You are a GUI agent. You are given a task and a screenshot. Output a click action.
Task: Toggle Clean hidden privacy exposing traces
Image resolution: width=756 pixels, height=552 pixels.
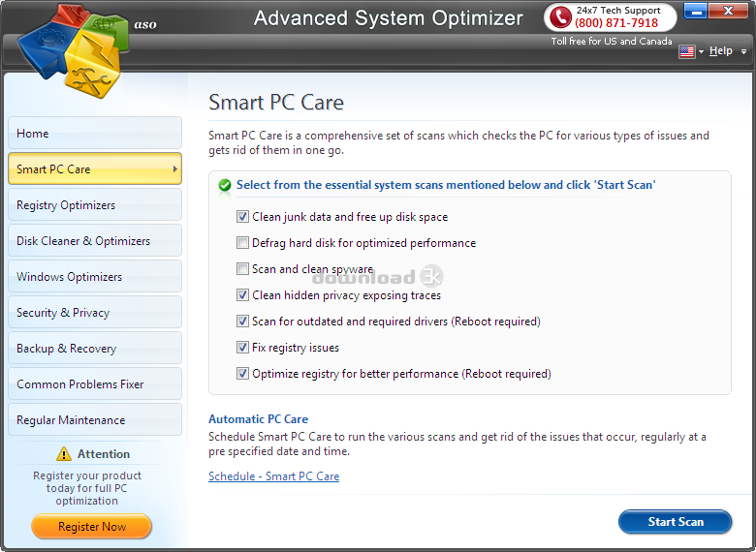click(x=242, y=295)
